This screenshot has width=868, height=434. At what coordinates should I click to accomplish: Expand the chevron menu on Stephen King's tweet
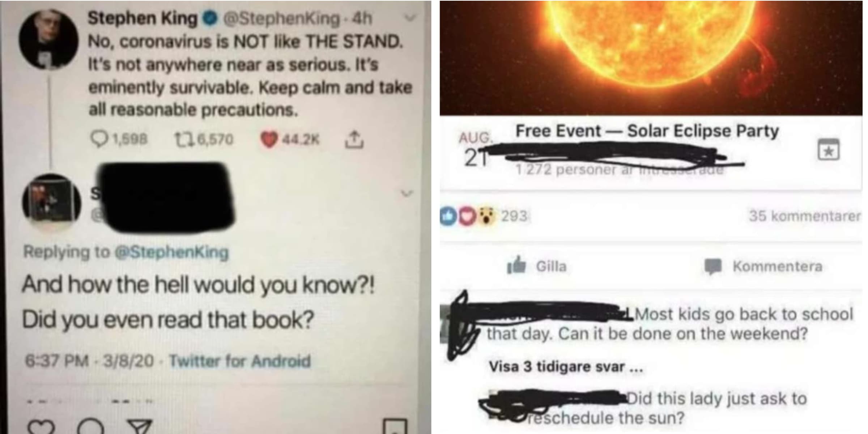point(410,17)
